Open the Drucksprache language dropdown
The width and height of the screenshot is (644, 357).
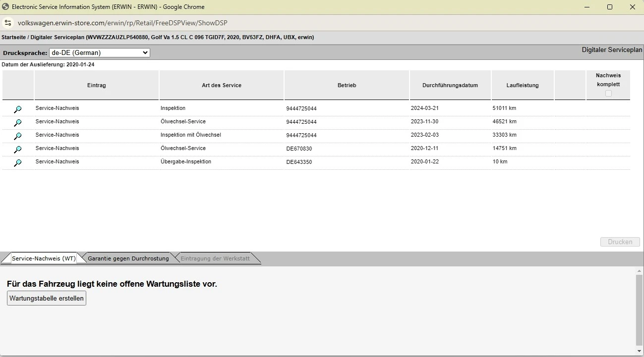(x=99, y=52)
